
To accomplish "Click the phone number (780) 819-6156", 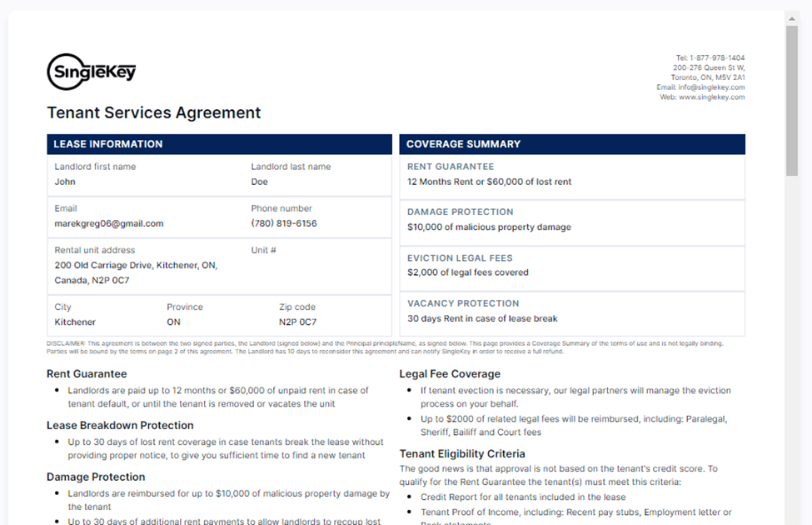I will pos(284,223).
